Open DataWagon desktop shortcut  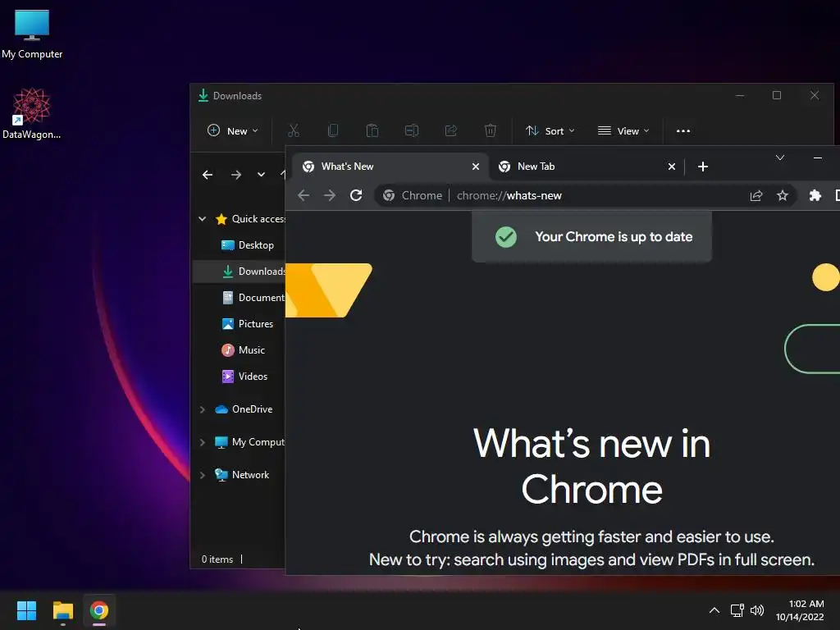[32, 113]
